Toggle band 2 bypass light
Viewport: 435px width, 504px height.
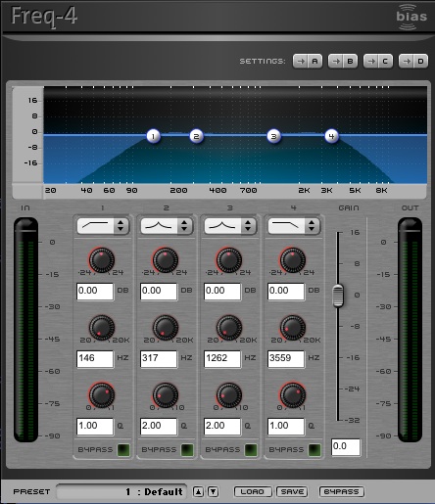(187, 450)
